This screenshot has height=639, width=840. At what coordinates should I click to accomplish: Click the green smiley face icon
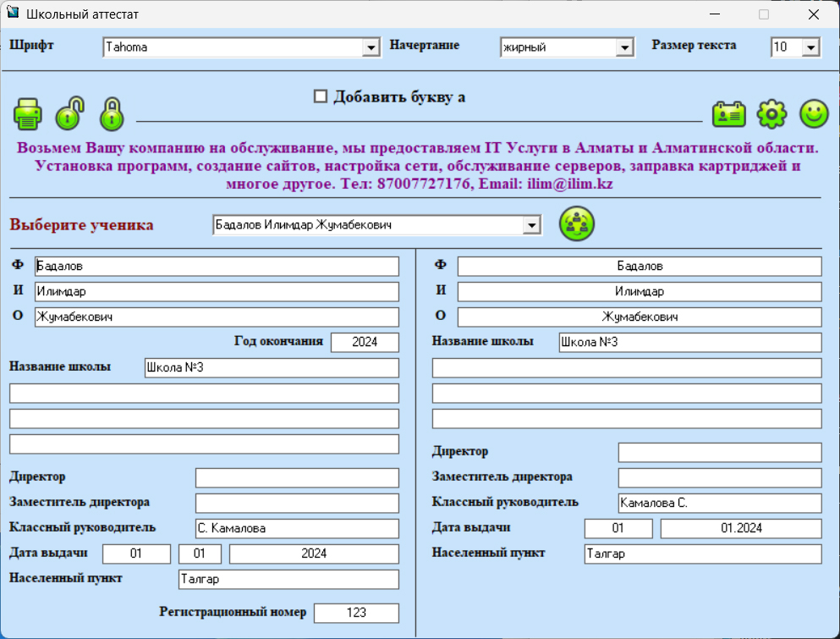814,113
